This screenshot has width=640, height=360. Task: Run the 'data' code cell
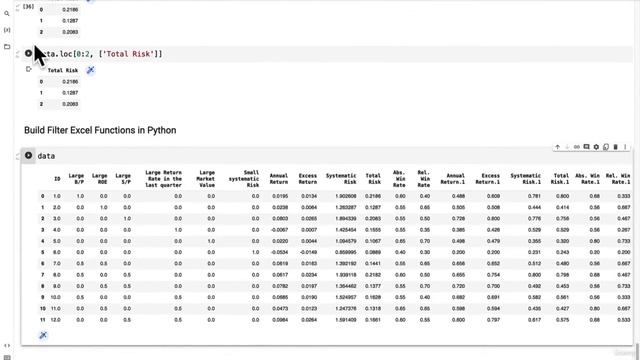[28, 156]
